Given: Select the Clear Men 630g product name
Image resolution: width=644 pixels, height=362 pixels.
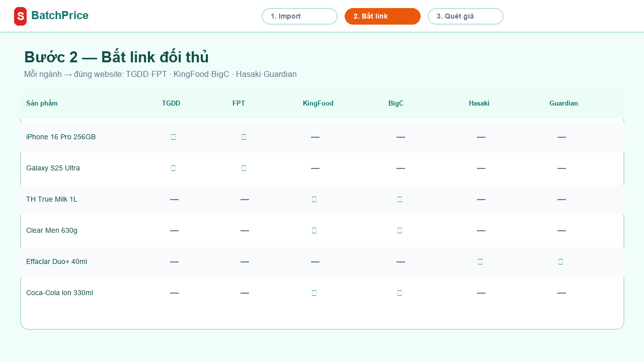Looking at the screenshot, I should coord(52,230).
